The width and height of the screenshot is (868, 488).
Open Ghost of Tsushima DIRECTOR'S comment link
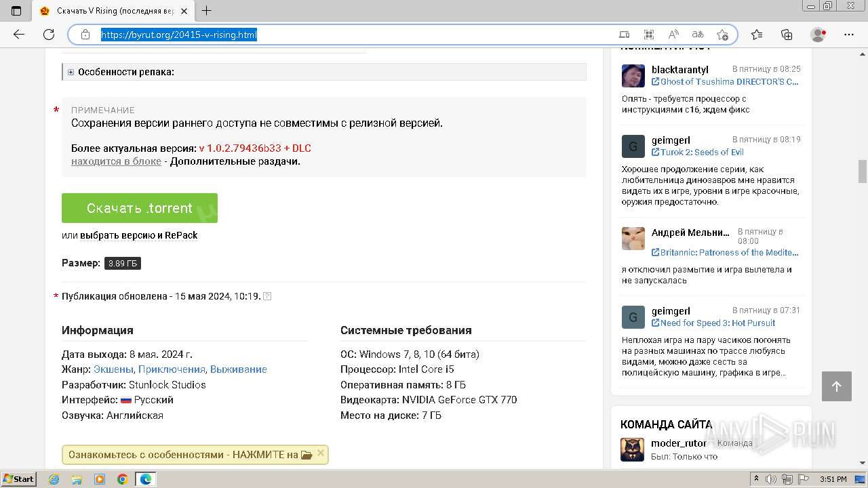click(726, 81)
